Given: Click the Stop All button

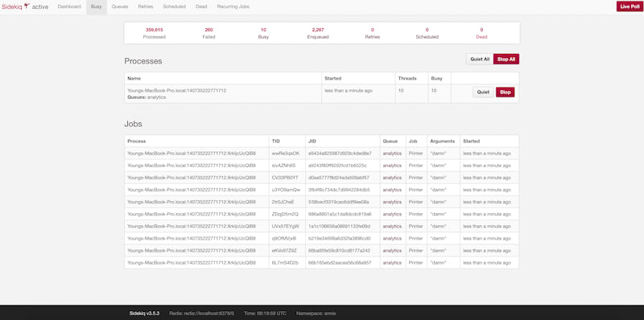Looking at the screenshot, I should pos(506,59).
